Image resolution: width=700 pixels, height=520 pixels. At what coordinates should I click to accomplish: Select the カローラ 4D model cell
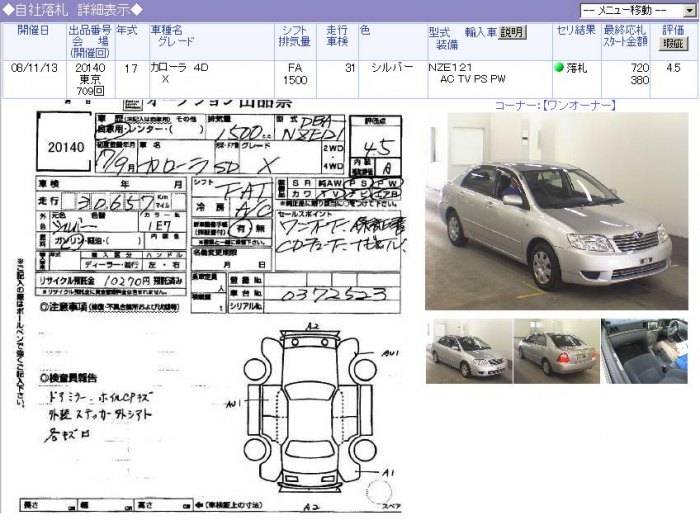point(179,67)
